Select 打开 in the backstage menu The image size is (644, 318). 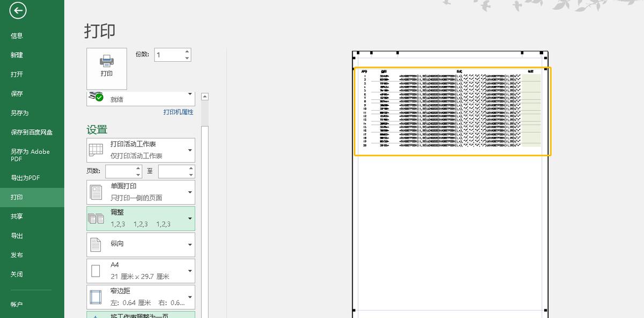32,75
